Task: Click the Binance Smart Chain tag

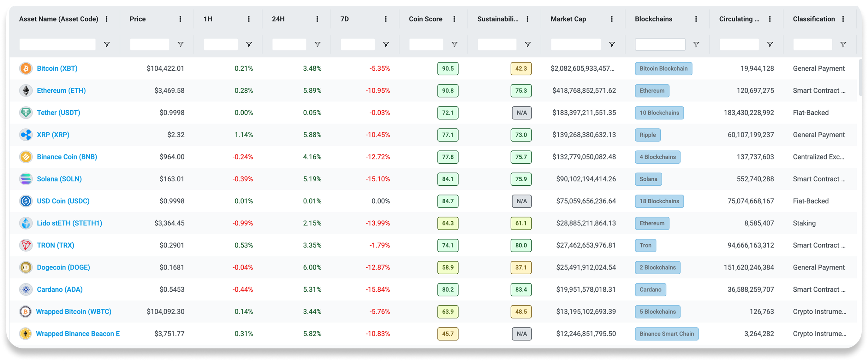Action: 667,334
